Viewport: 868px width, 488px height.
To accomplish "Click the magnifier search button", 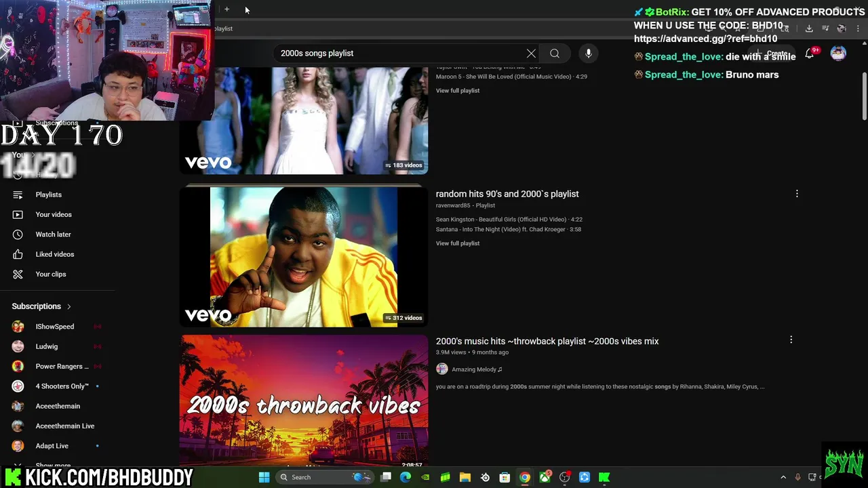I will click(x=555, y=54).
